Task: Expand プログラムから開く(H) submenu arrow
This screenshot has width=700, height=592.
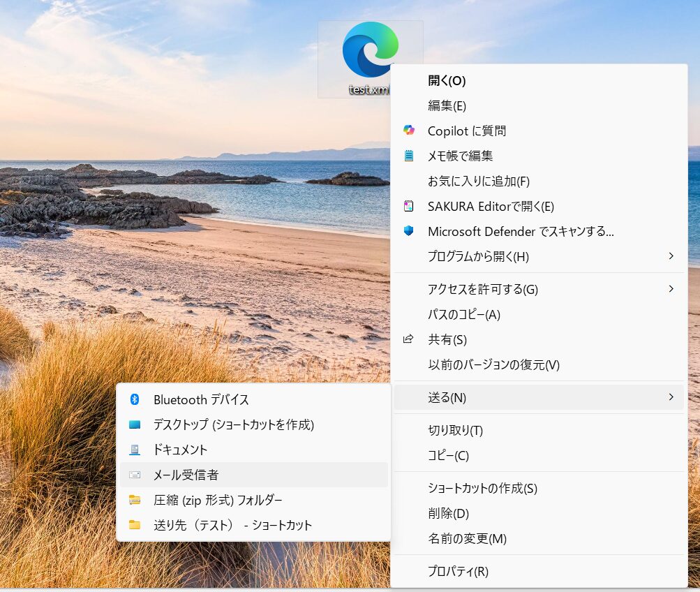Action: [x=671, y=256]
